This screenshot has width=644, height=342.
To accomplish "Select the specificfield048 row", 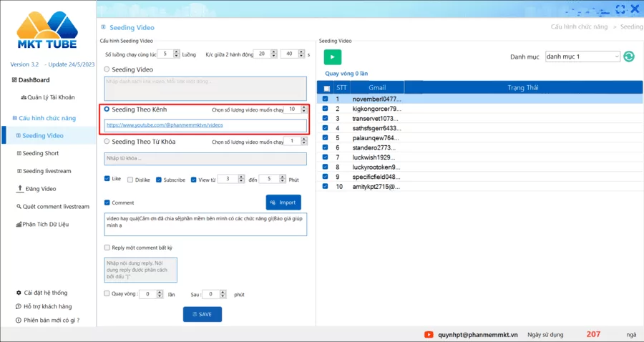I will tap(479, 177).
